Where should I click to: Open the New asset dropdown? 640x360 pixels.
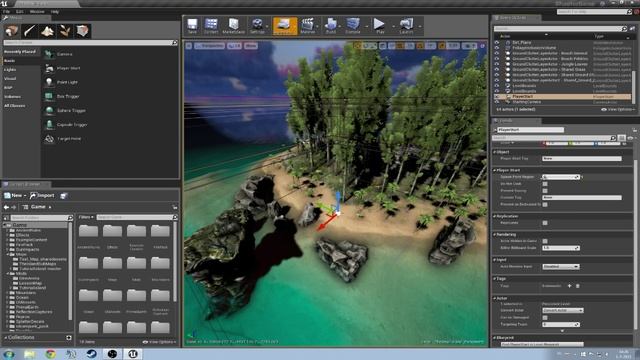click(15, 196)
